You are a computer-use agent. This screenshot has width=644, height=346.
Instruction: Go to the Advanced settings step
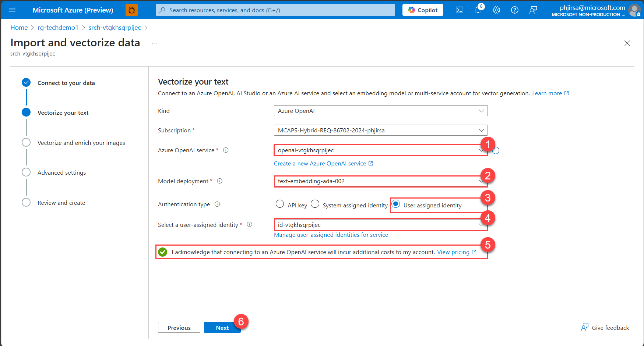62,172
